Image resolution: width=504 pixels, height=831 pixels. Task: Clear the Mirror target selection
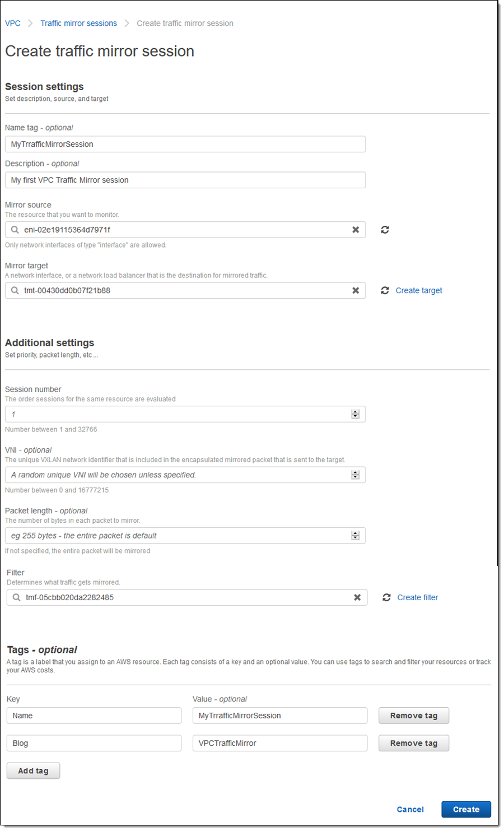[x=356, y=290]
